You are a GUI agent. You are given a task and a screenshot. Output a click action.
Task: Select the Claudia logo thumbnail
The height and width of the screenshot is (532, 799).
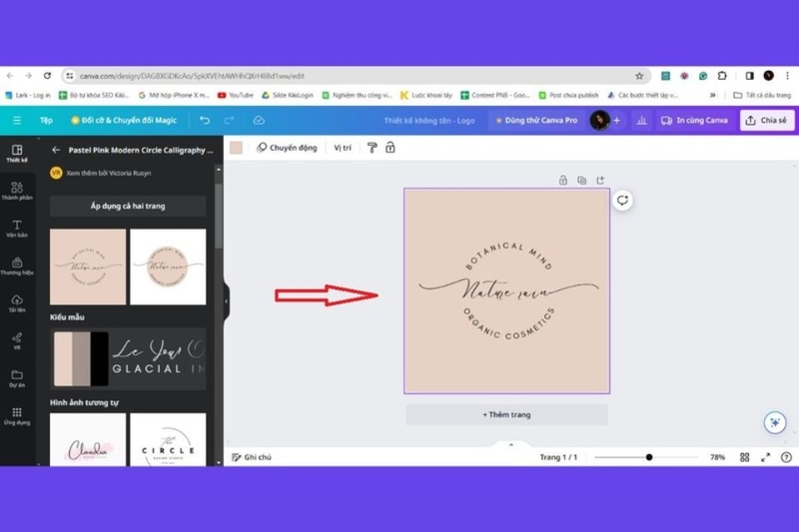[88, 440]
